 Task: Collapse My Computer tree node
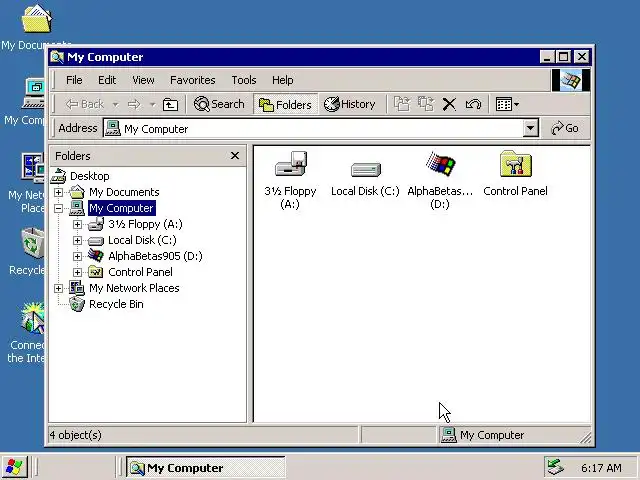pos(58,208)
